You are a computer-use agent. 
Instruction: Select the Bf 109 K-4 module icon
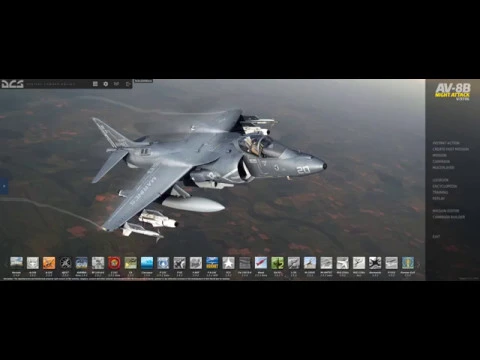(x=98, y=263)
